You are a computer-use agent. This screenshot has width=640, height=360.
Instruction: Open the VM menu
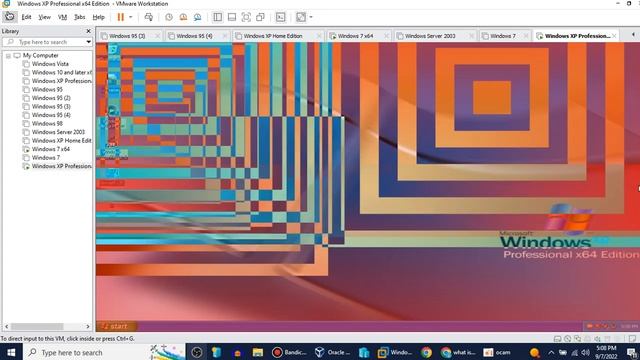point(62,17)
